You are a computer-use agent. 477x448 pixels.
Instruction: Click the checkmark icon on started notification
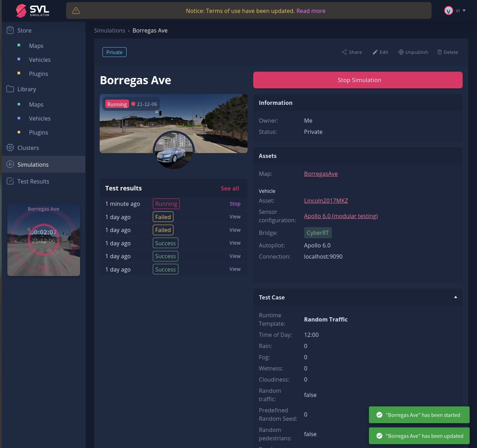[x=379, y=415]
